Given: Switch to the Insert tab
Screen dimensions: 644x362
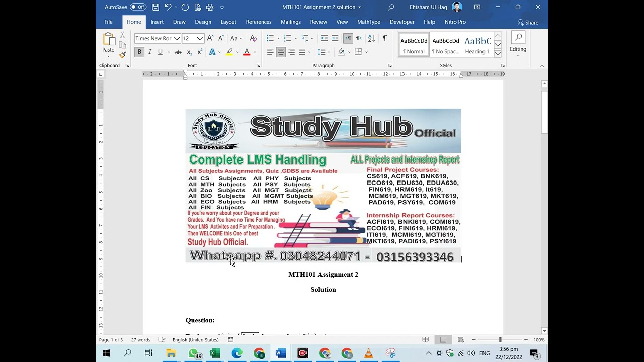Looking at the screenshot, I should click(157, 22).
